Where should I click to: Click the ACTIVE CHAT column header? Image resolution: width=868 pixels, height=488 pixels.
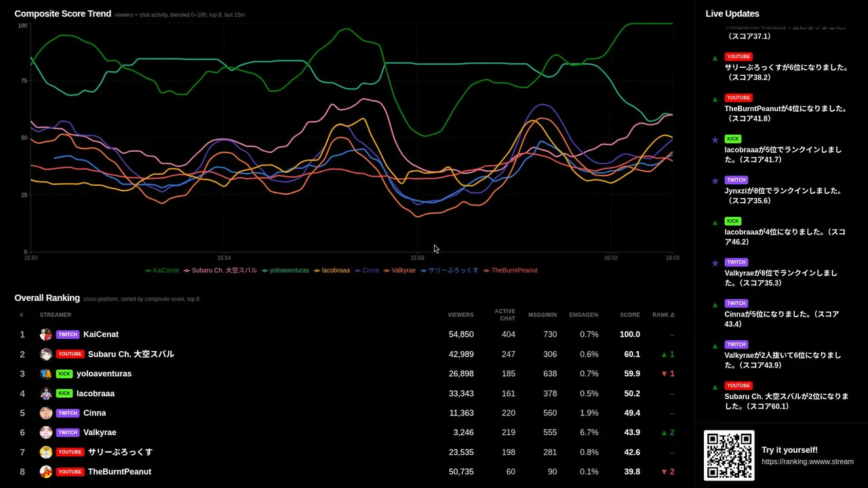pos(505,315)
